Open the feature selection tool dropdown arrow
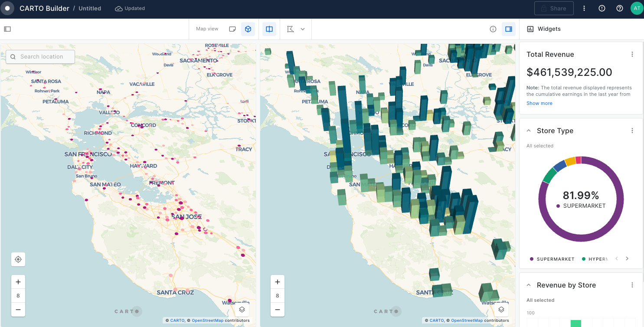644x327 pixels. click(303, 29)
